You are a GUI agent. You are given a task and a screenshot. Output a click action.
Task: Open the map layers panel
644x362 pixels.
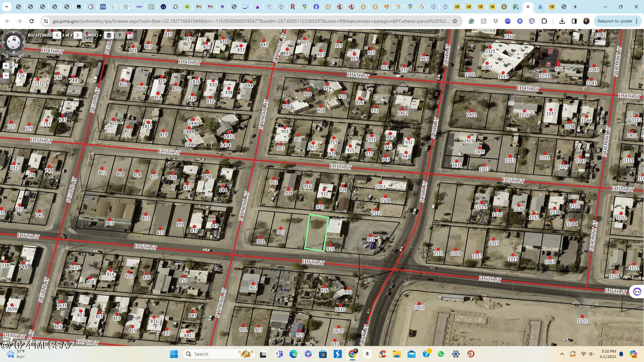[x=108, y=35]
